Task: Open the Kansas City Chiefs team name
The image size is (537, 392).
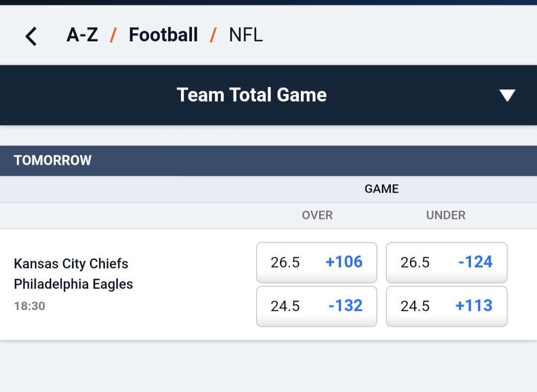Action: pos(71,264)
